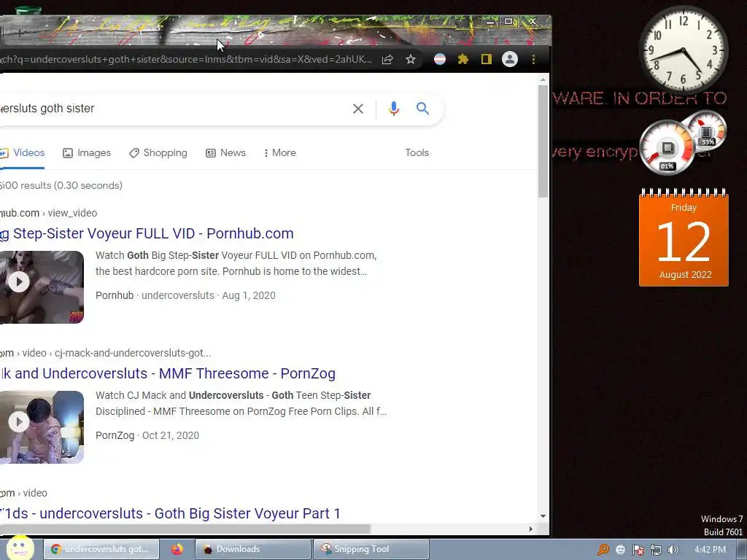Open the network tray icon

point(656,550)
